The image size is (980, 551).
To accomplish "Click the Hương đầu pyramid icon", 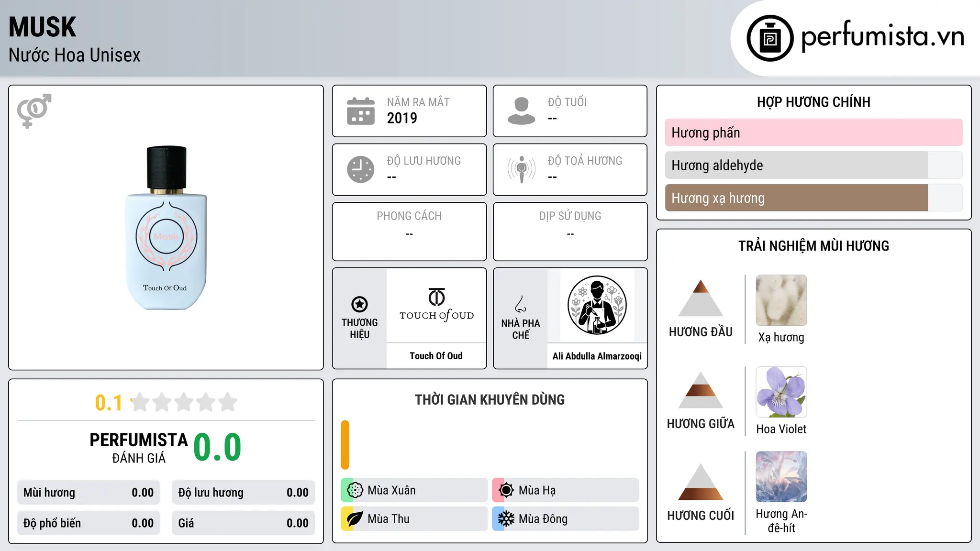I will [701, 298].
